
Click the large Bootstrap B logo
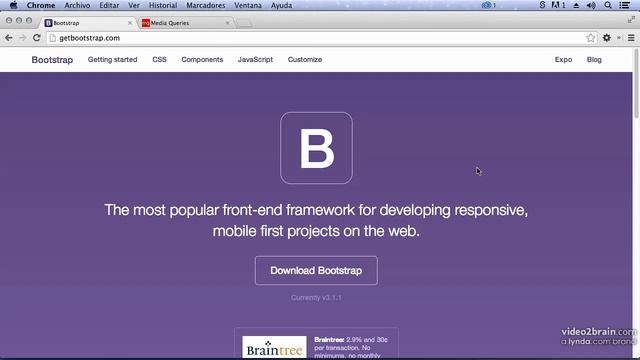(x=316, y=148)
